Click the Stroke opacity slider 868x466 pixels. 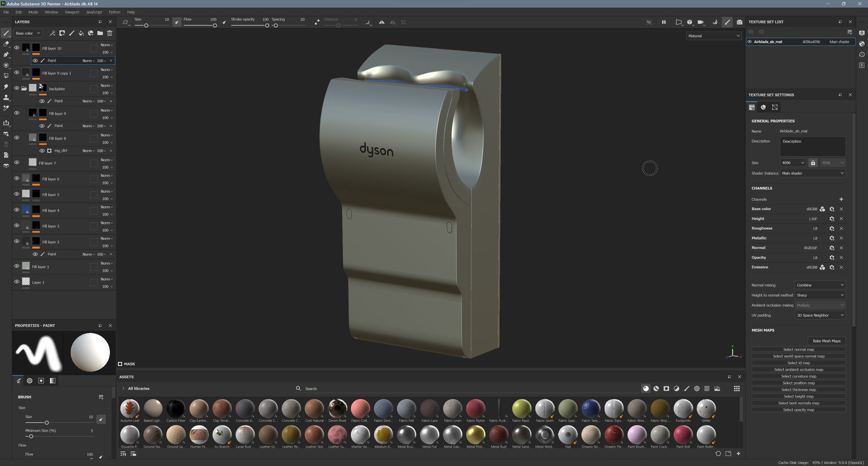250,25
